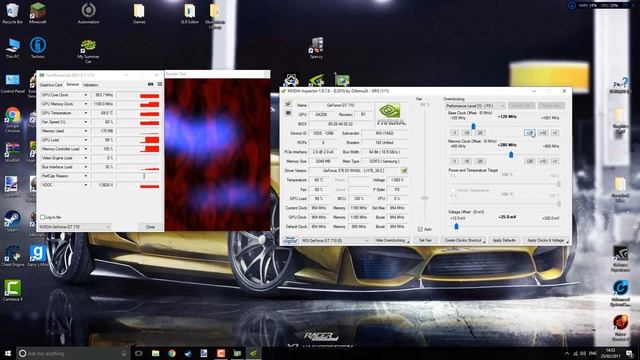This screenshot has height=360, width=640.
Task: Open My Summer Car shortcut
Action: pyautogui.click(x=88, y=51)
